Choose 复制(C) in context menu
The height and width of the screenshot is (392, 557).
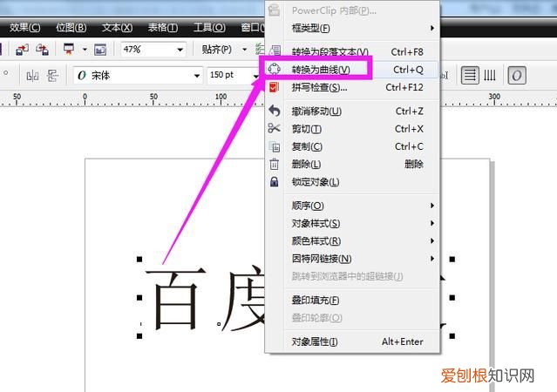(352, 146)
